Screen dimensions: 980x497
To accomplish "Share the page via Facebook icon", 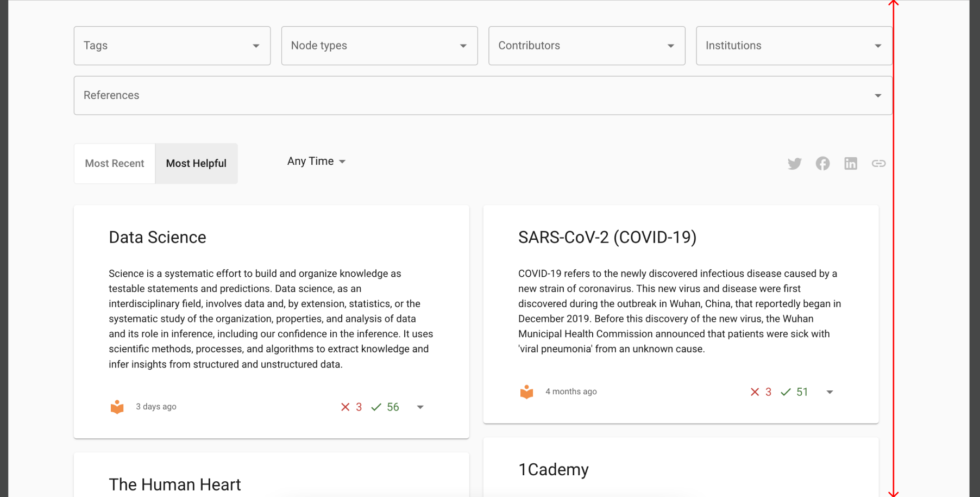I will coord(822,164).
